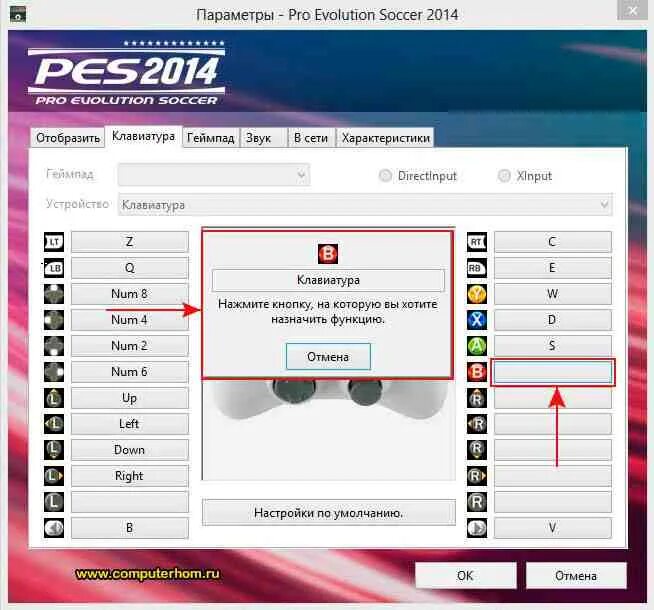Click the yellow Y button icon
Image resolution: width=654 pixels, height=610 pixels.
[477, 294]
